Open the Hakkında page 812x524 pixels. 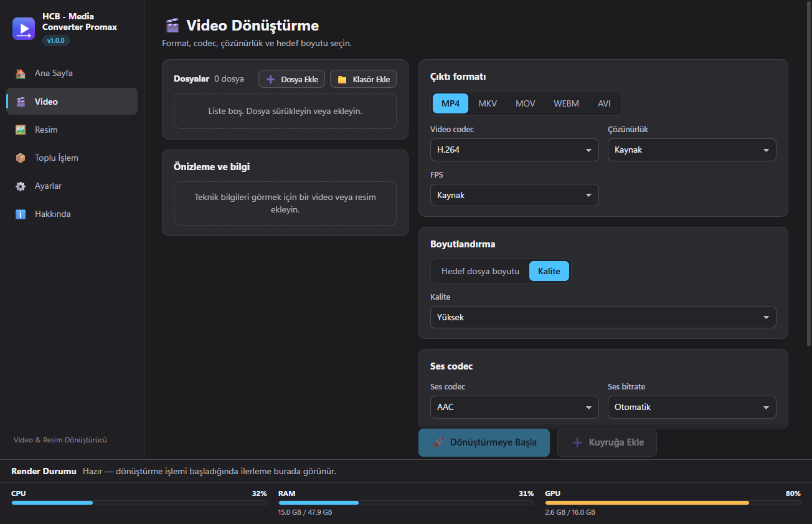72,214
